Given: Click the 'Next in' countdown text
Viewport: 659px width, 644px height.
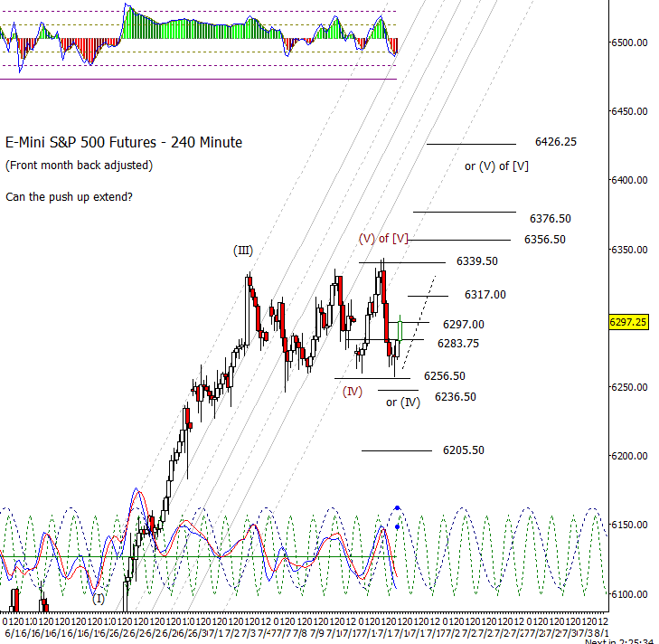Looking at the screenshot, I should pos(619,640).
